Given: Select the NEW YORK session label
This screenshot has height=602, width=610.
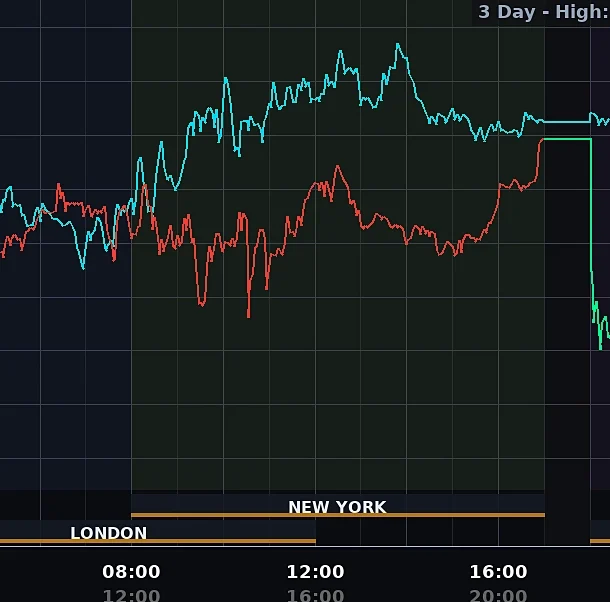Looking at the screenshot, I should (337, 507).
